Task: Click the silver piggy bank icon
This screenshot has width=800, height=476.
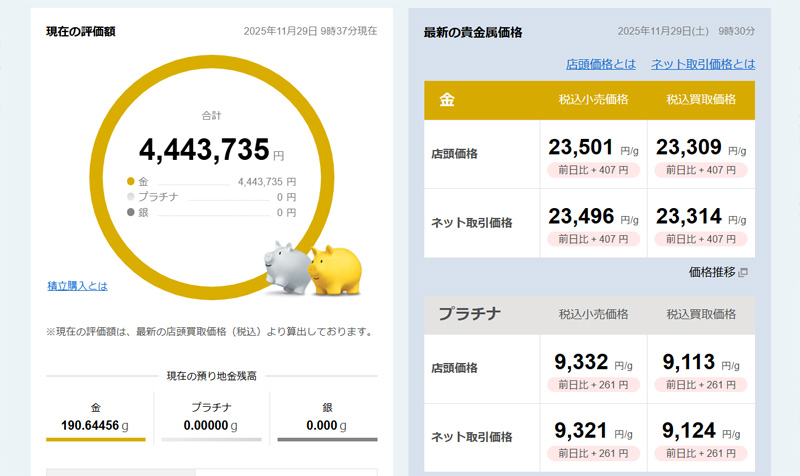Action: (287, 268)
